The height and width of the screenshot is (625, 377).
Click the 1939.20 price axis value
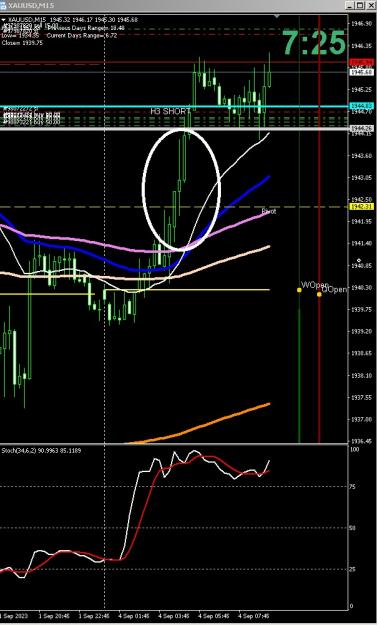[361, 331]
